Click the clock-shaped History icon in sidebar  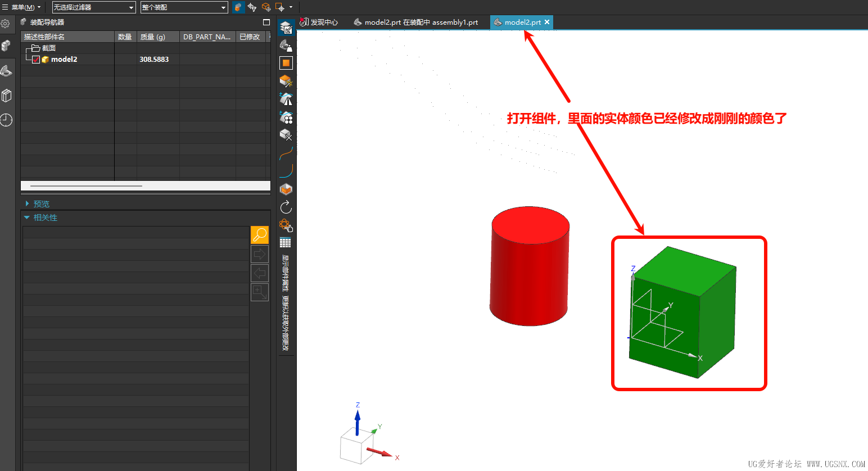[6, 120]
